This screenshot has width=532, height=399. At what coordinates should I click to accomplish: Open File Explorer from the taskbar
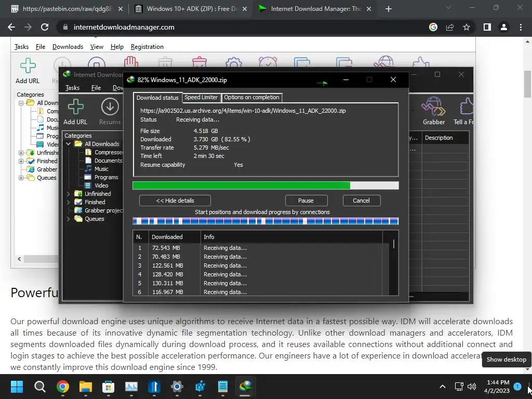86,387
